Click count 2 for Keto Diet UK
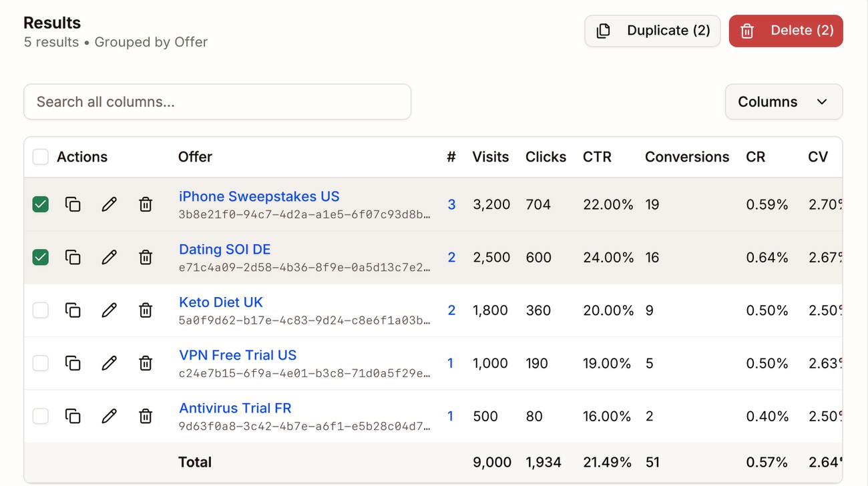868x486 pixels. coord(451,310)
